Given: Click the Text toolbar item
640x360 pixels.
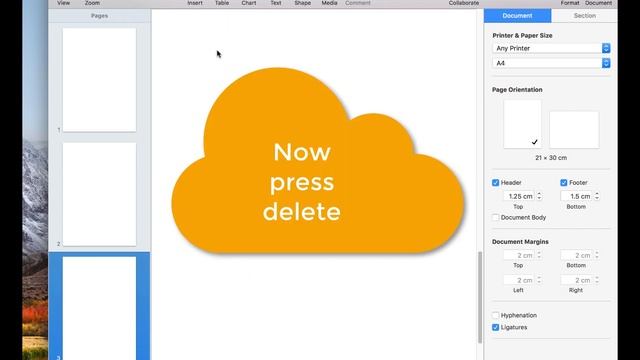Looking at the screenshot, I should [x=276, y=3].
